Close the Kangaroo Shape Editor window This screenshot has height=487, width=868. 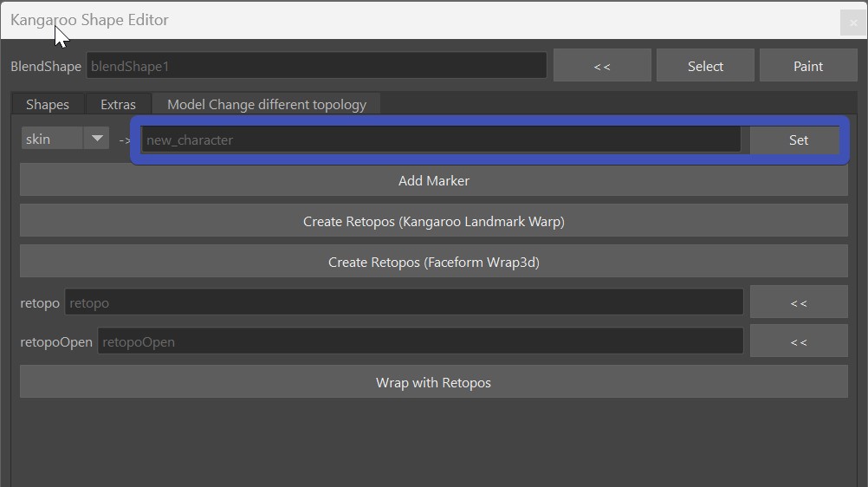coord(852,22)
